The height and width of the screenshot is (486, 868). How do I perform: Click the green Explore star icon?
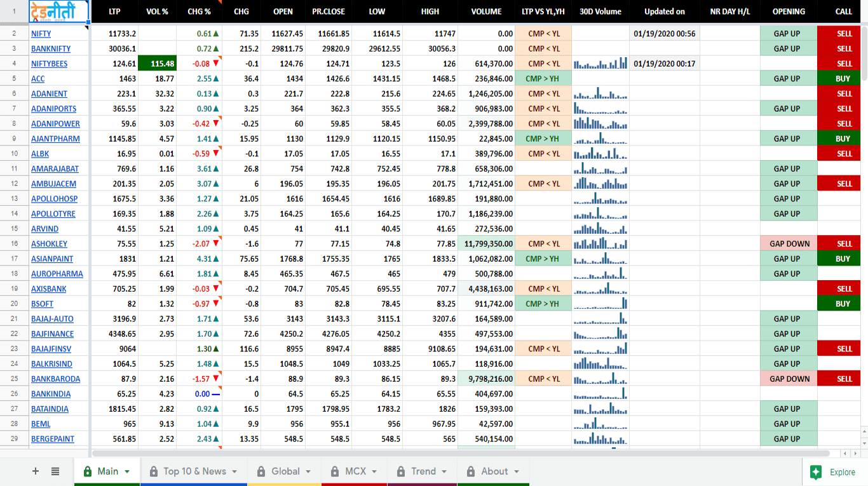click(816, 472)
